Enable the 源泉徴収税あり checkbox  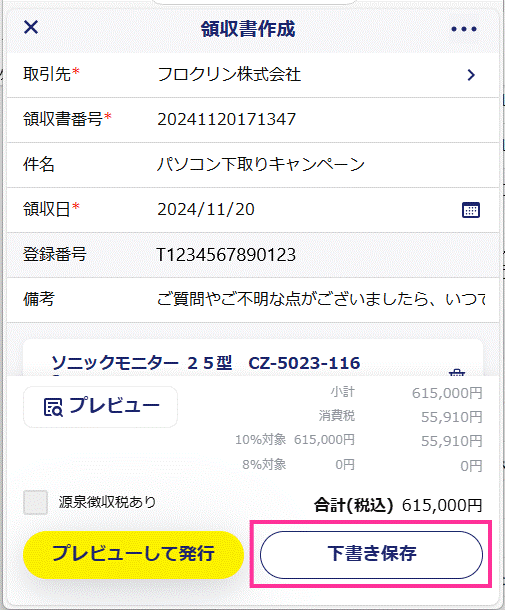point(35,502)
